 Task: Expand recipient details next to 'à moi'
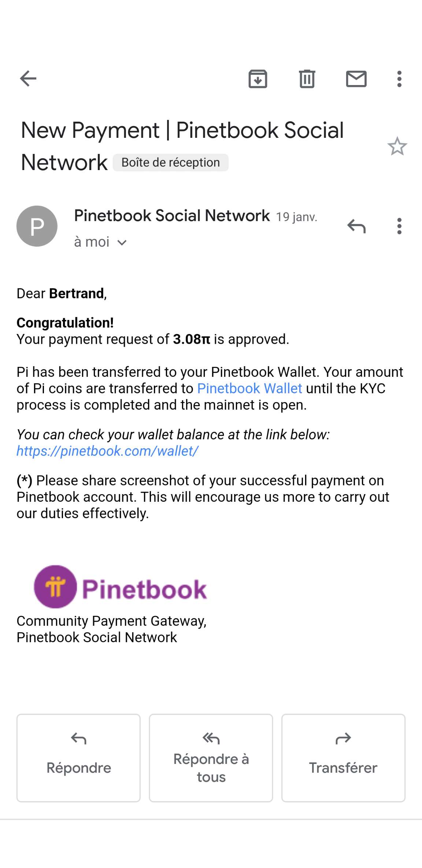122,242
